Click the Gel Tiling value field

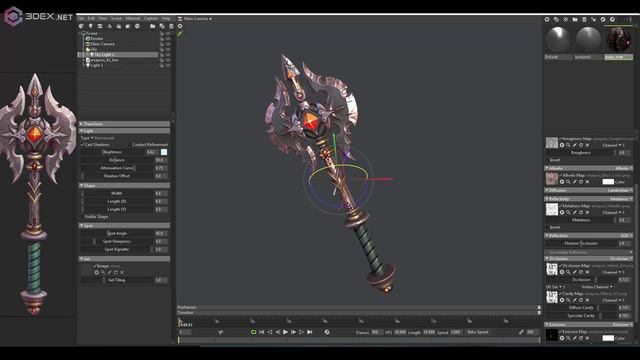pos(160,280)
